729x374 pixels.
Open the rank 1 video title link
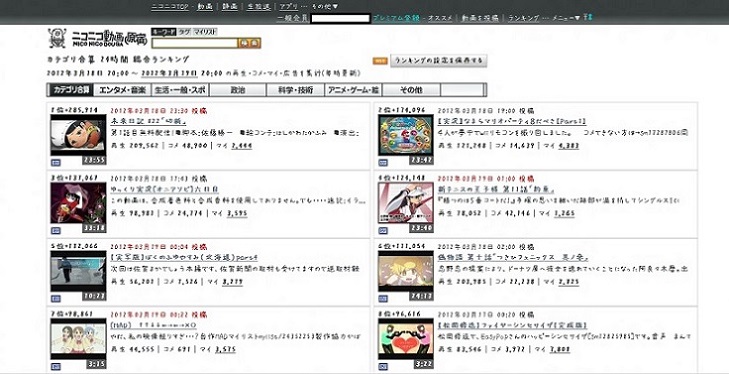(x=148, y=122)
